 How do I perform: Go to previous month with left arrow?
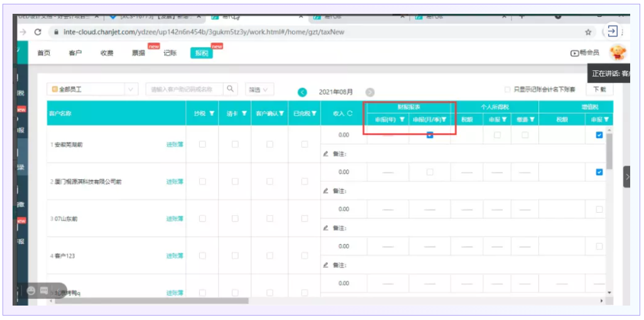(x=302, y=92)
